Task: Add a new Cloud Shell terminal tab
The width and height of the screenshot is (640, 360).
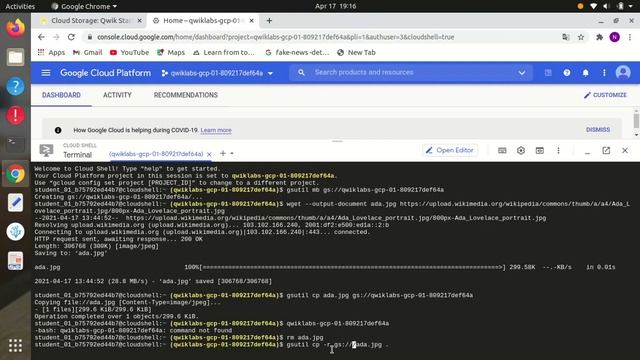Action: coord(222,153)
